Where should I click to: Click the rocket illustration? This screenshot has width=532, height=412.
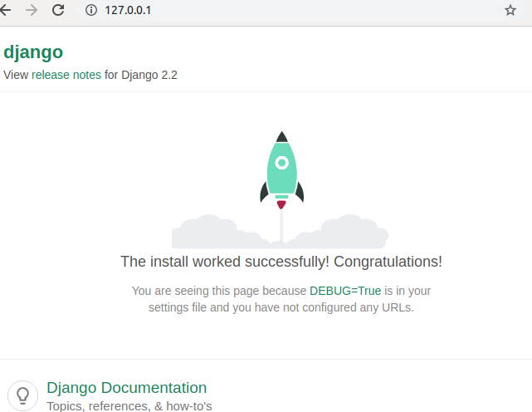tap(281, 169)
